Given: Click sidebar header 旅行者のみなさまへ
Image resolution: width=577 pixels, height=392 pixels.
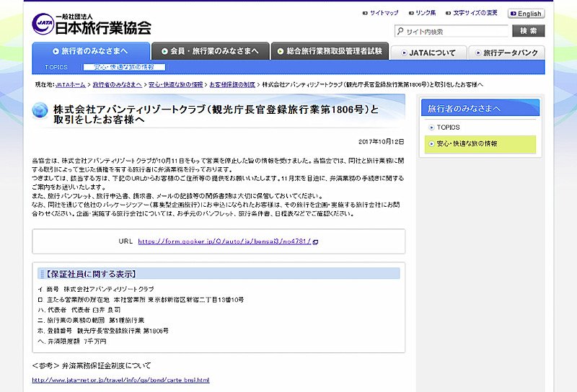Looking at the screenshot, I should click(x=480, y=108).
